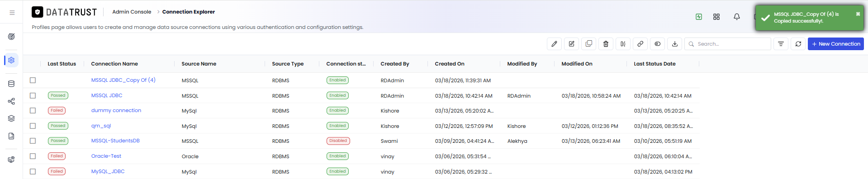Select the settings gear sidebar icon
The height and width of the screenshot is (179, 868).
11,60
